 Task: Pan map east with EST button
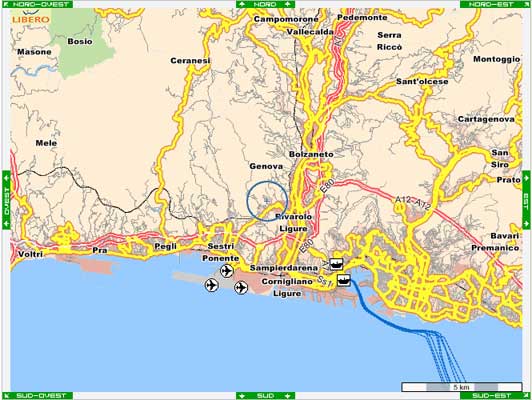point(526,199)
